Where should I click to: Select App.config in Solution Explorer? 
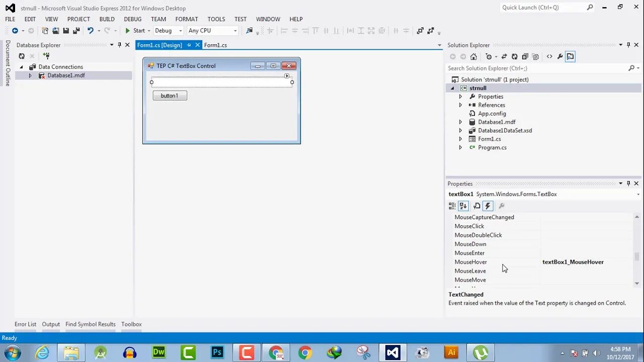(x=492, y=114)
